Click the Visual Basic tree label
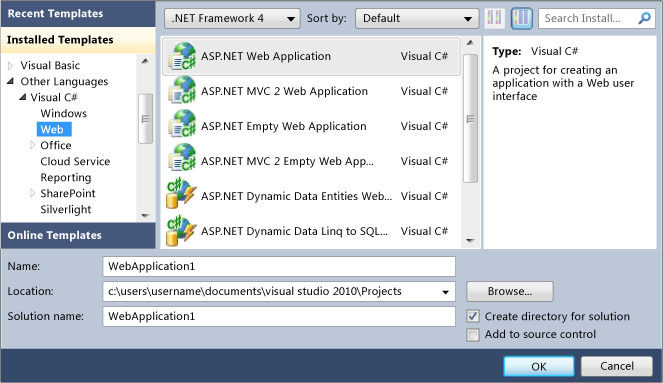Image resolution: width=663 pixels, height=383 pixels. point(50,66)
